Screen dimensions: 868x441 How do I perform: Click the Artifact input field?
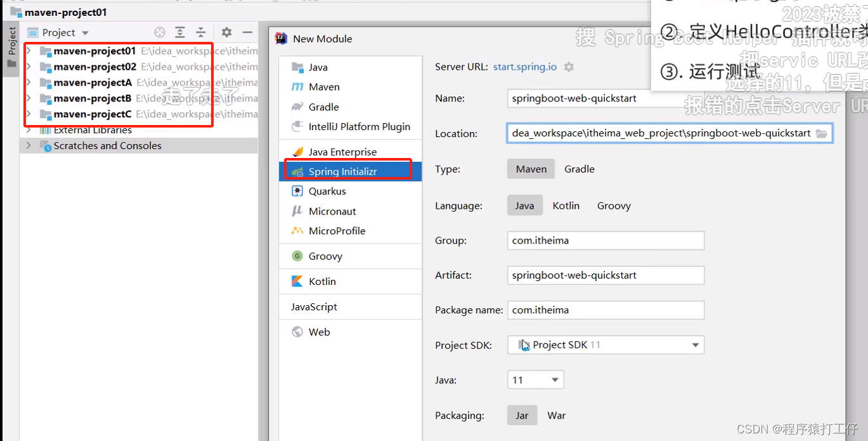click(606, 275)
